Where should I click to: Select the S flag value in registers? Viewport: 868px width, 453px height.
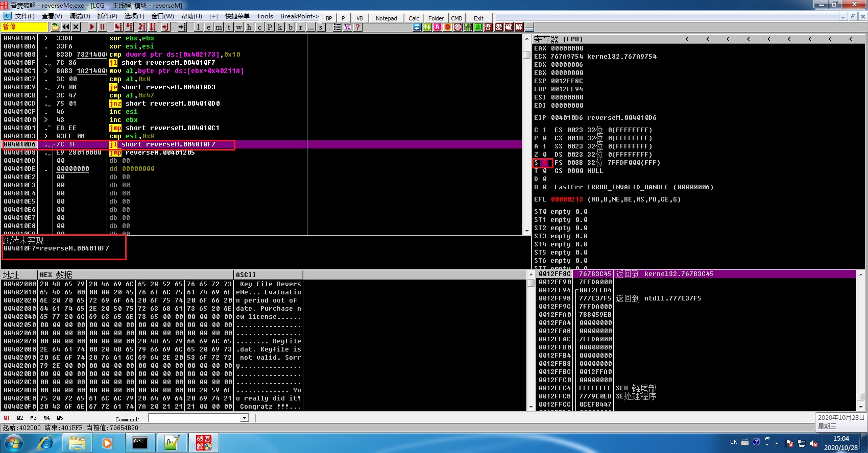(x=544, y=163)
